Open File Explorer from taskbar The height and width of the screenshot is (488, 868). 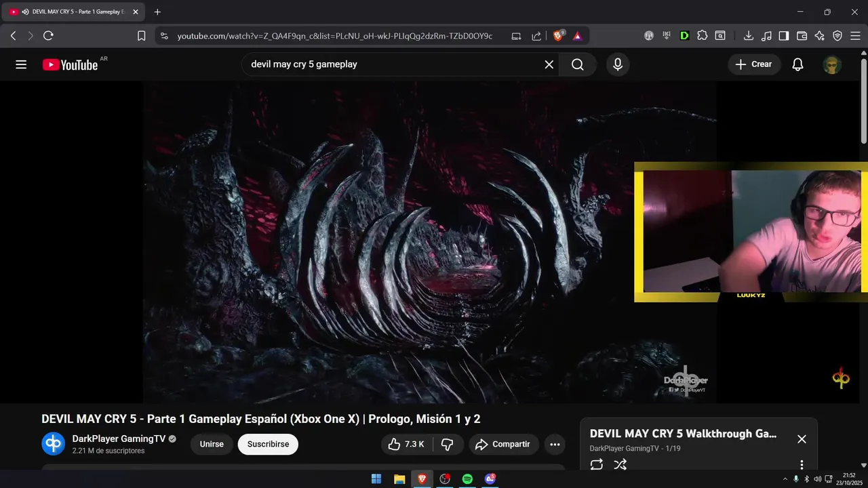coord(399,479)
